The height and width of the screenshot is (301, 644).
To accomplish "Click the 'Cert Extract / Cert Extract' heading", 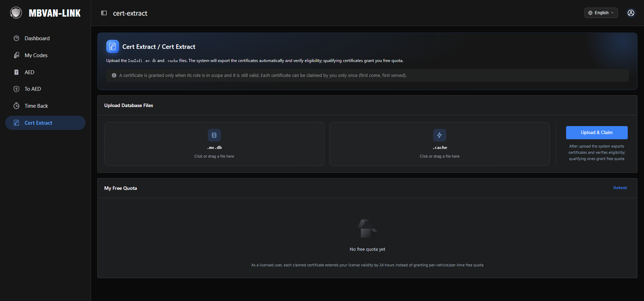I will click(159, 47).
